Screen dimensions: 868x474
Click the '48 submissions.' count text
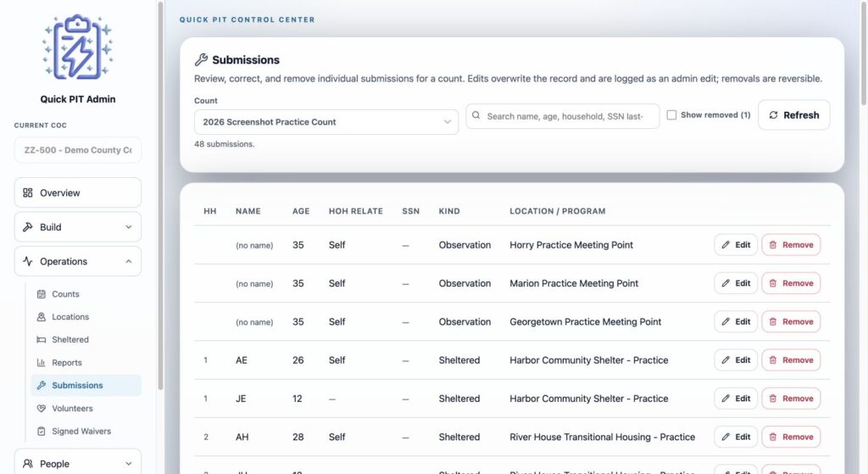coord(224,144)
